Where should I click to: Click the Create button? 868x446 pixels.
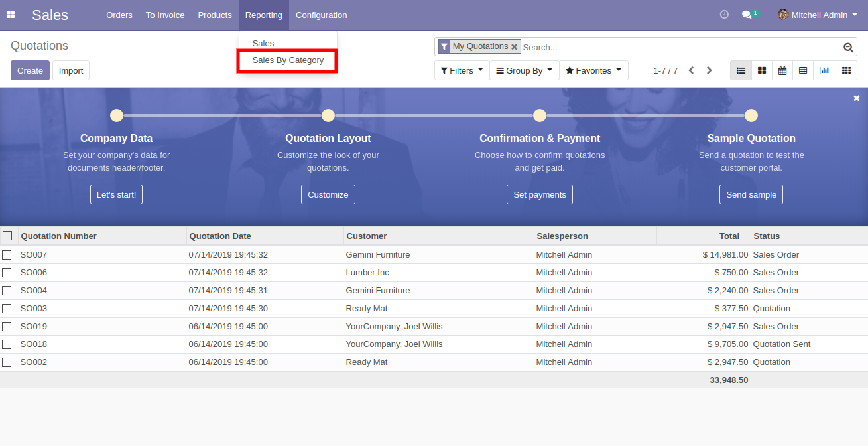point(30,70)
